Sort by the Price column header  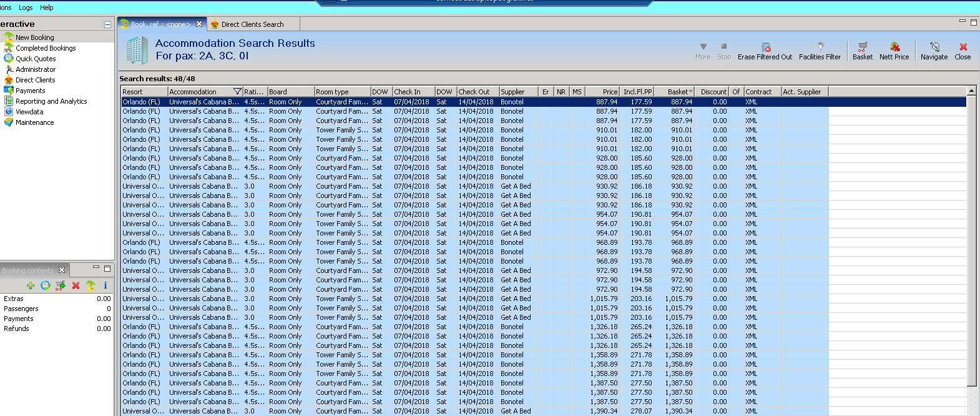[x=602, y=92]
